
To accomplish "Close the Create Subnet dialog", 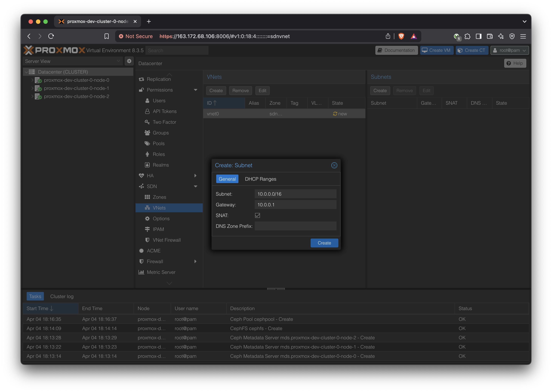I will (x=334, y=165).
